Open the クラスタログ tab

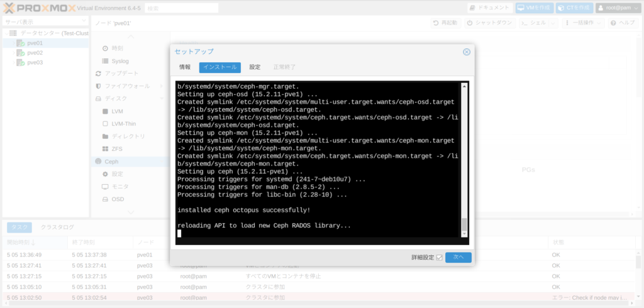pyautogui.click(x=57, y=227)
